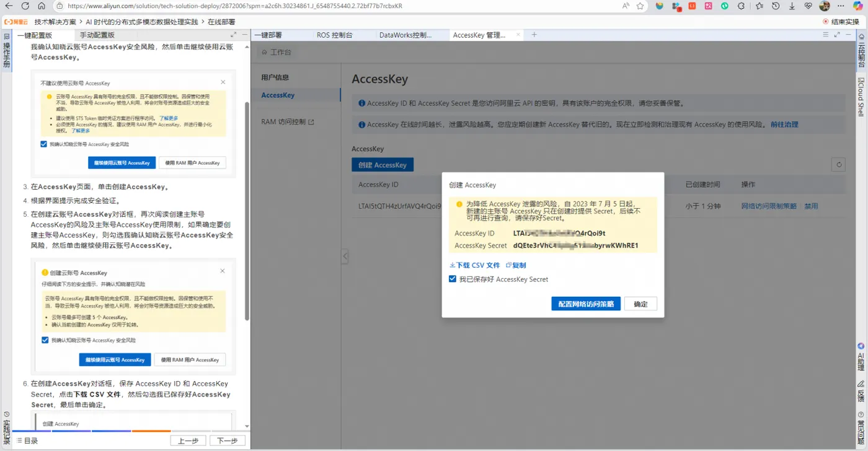Open the favorites list icon

759,6
